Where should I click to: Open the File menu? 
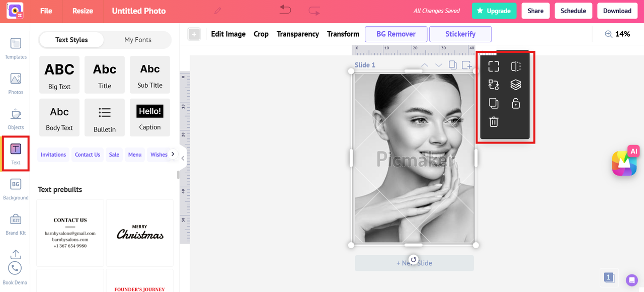(46, 11)
